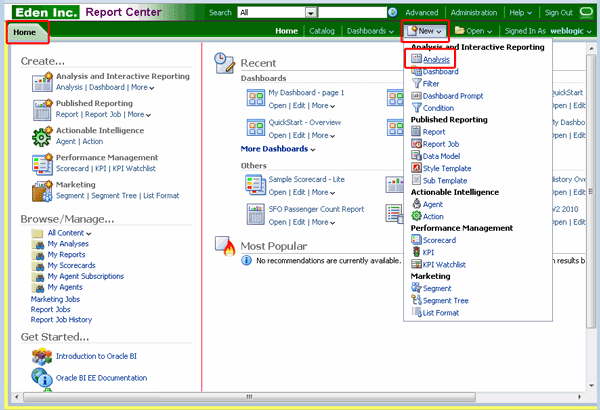Click the Agent link under Actionable Intelligence in Create
This screenshot has width=600, height=410.
pyautogui.click(x=66, y=141)
